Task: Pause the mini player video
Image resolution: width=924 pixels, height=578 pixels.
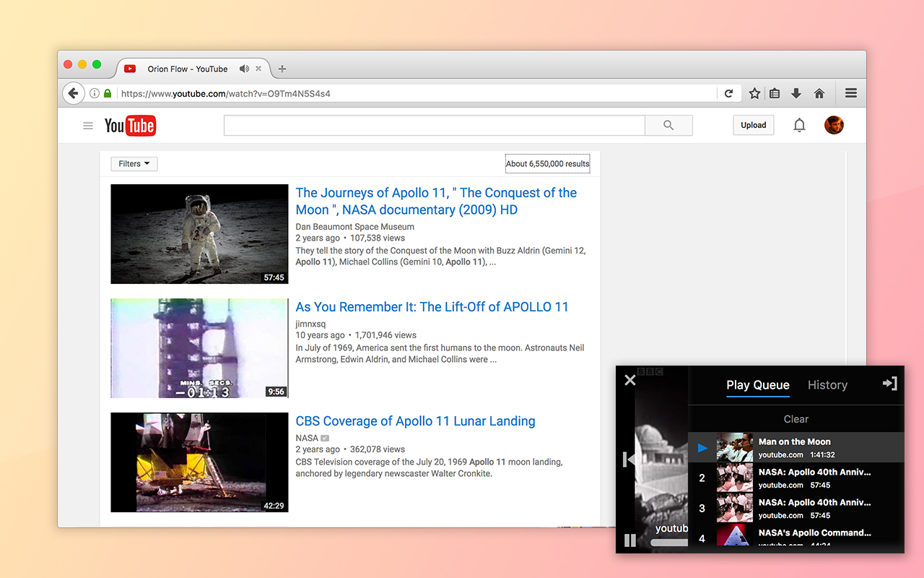Action: tap(630, 540)
